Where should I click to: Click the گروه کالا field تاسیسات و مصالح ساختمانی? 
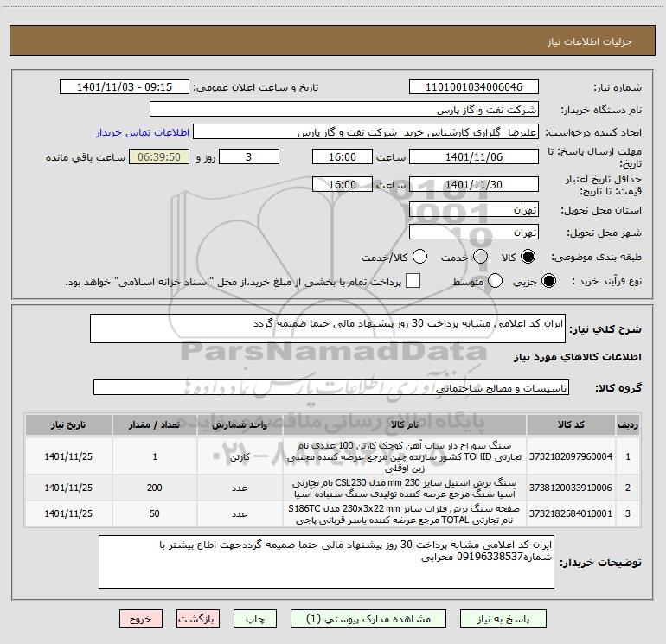point(331,388)
